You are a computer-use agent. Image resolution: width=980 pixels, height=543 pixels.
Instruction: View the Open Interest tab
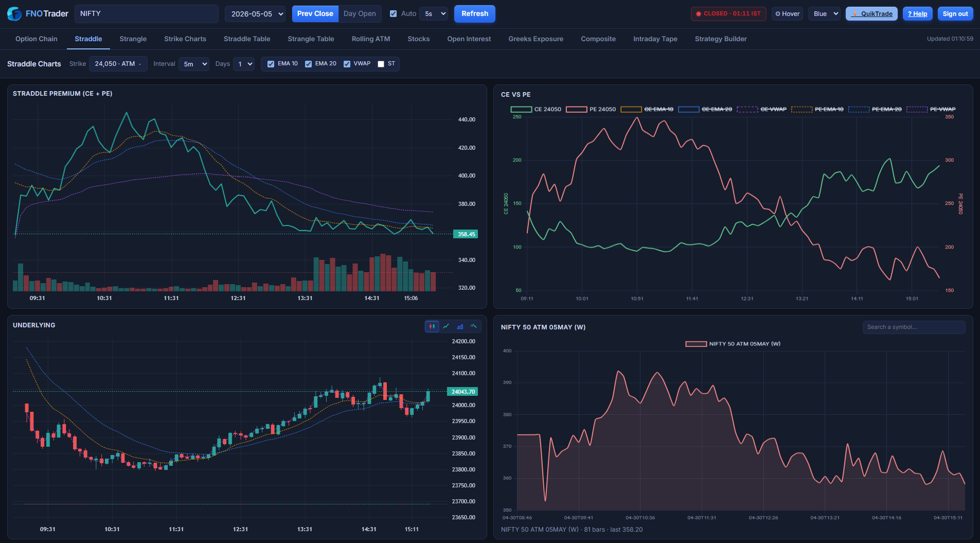tap(469, 39)
